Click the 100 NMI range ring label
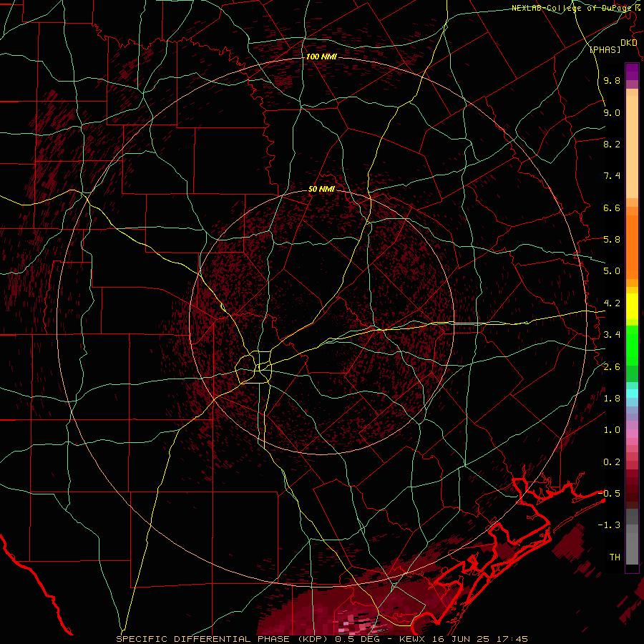 coord(321,57)
